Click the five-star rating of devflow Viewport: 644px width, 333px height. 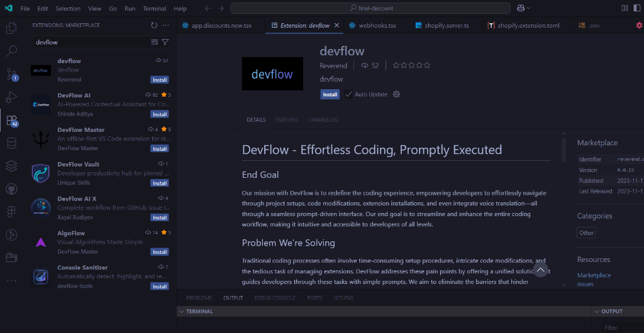411,65
